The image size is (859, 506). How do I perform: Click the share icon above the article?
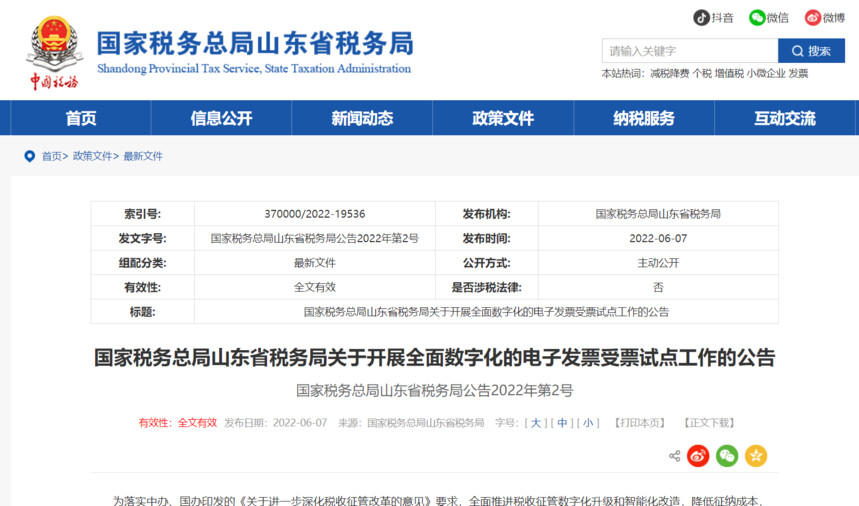674,456
